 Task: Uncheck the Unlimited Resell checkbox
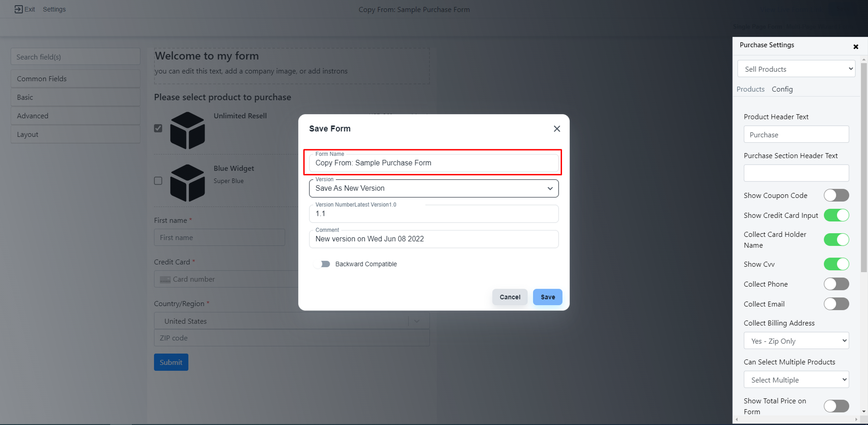[158, 128]
